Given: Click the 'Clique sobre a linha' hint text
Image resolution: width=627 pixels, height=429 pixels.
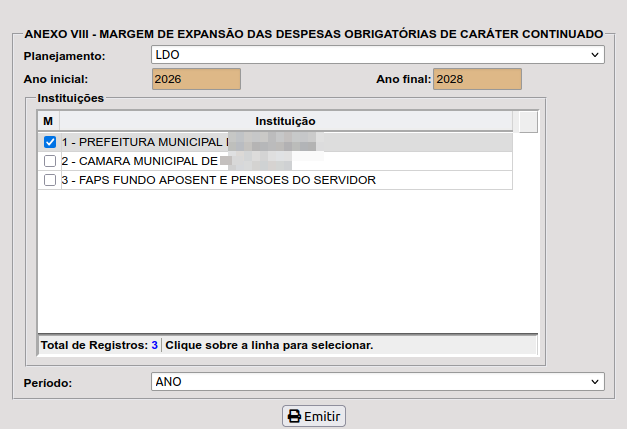Looking at the screenshot, I should tap(269, 345).
